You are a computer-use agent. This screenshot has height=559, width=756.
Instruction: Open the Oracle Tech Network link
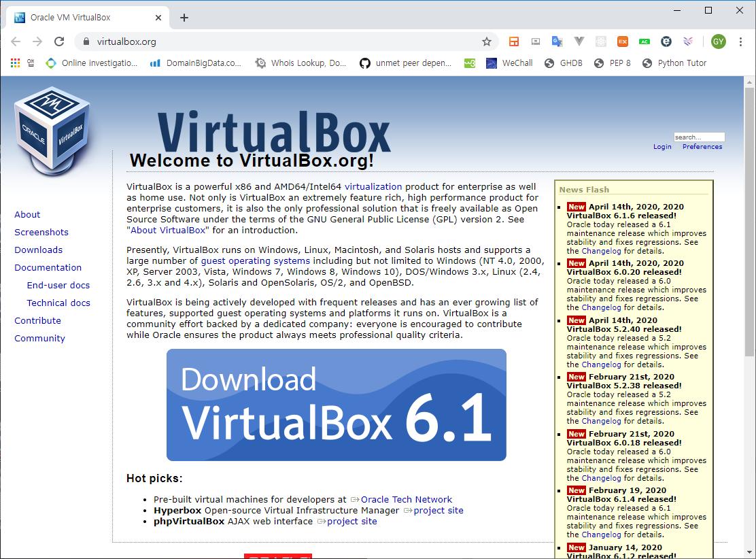pyautogui.click(x=406, y=500)
